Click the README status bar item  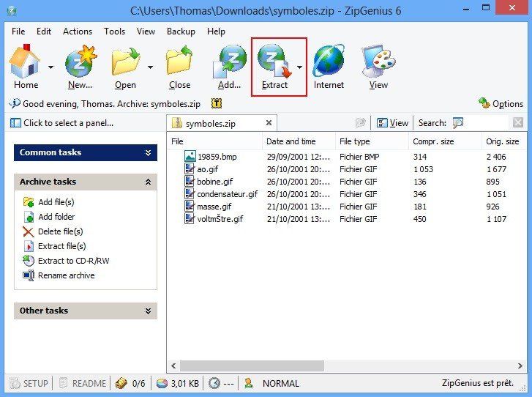(x=83, y=383)
